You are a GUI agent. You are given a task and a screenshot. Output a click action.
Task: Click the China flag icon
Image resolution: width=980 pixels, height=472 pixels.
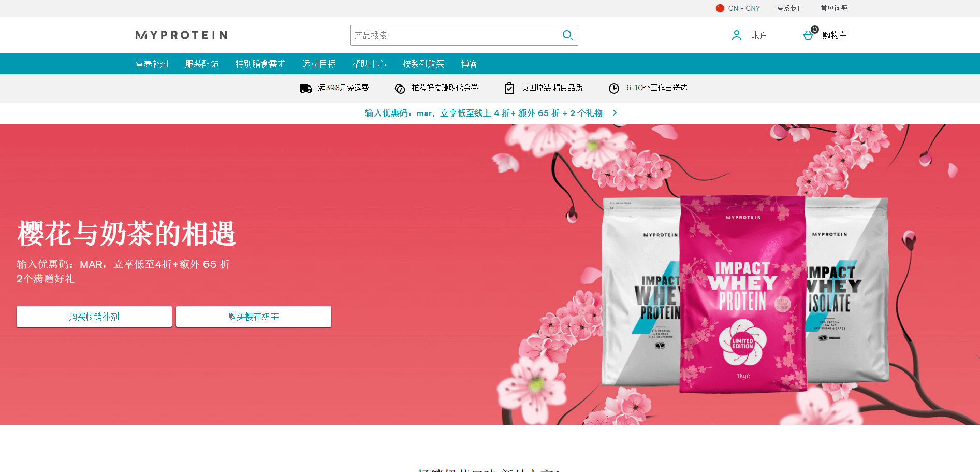click(720, 8)
